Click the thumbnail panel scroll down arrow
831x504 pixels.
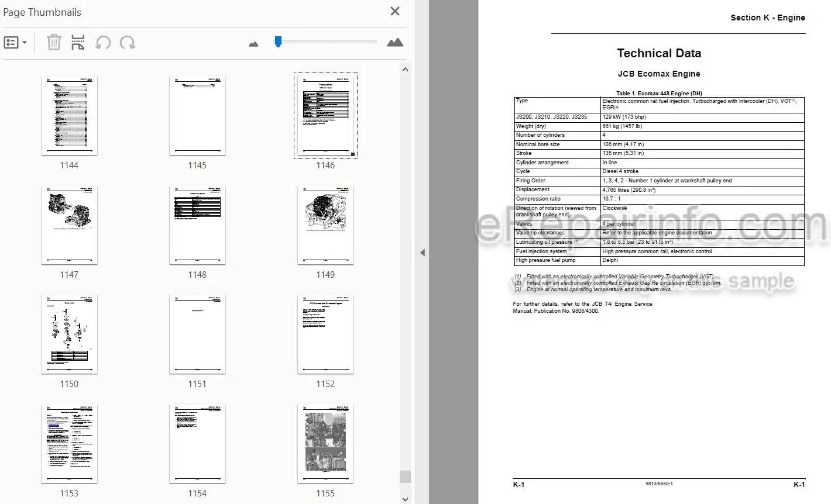click(405, 499)
